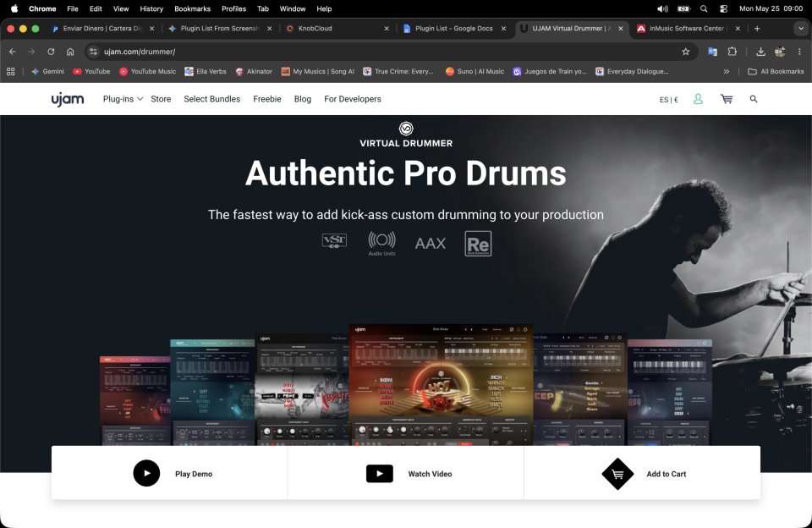Go back with browser back arrow

13,52
